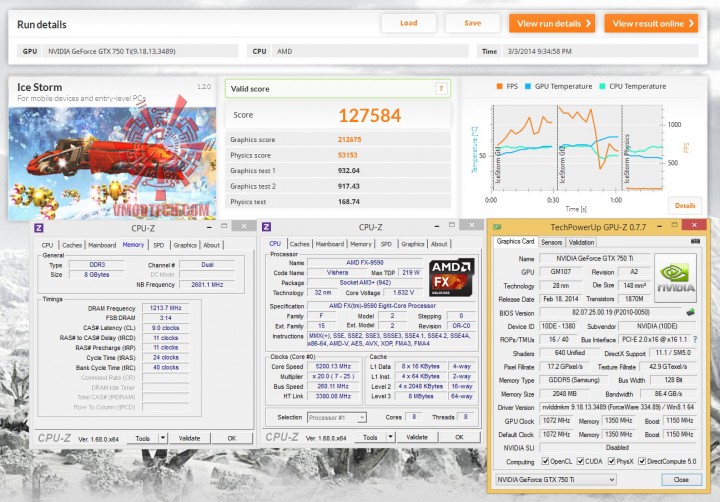Click the Physics score value 53153

click(348, 155)
